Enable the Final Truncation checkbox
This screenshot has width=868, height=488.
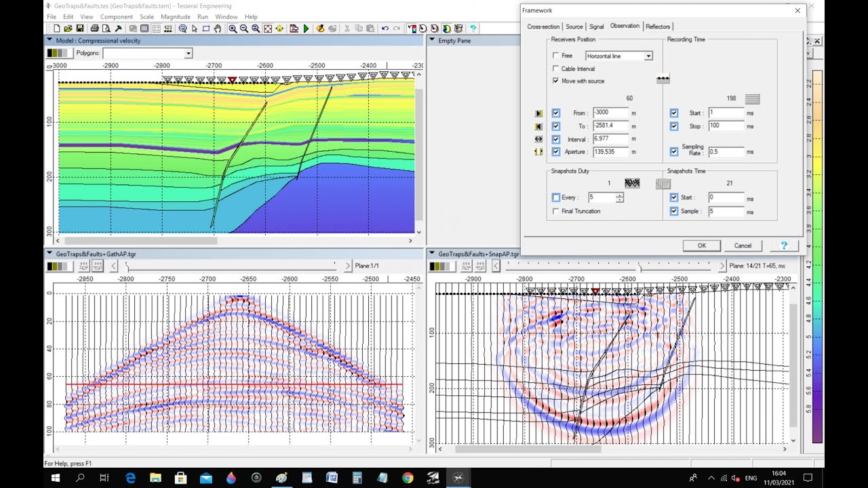pos(556,211)
